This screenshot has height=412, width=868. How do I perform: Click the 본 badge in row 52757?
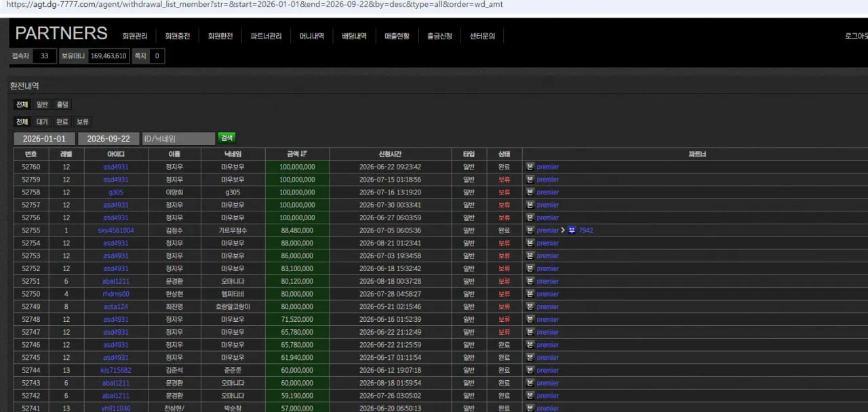tap(530, 205)
